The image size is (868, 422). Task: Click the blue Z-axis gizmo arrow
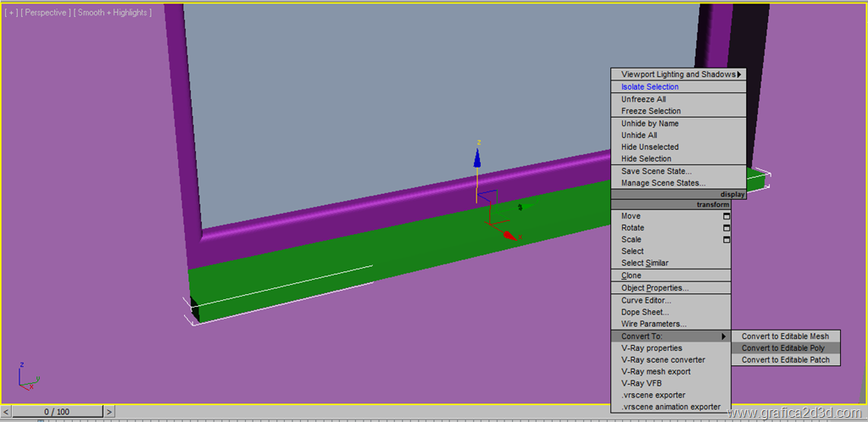click(478, 158)
